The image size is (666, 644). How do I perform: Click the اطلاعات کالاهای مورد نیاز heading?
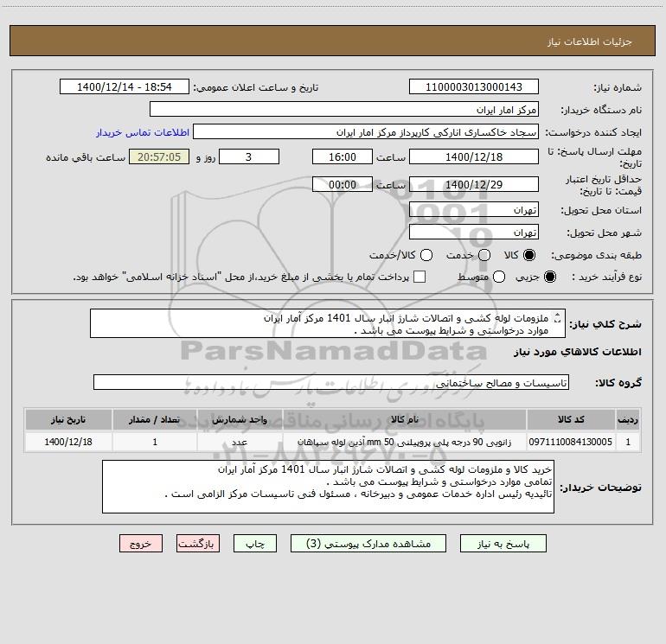coord(578,352)
